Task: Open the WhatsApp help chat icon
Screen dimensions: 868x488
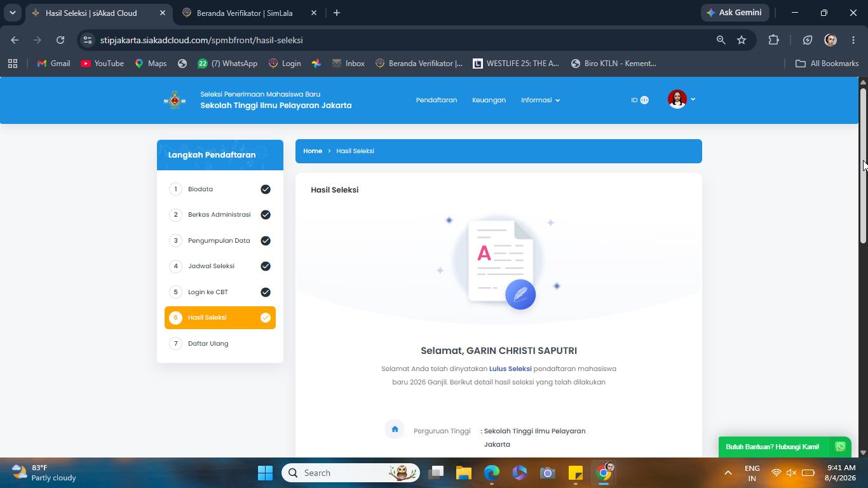Action: (840, 447)
